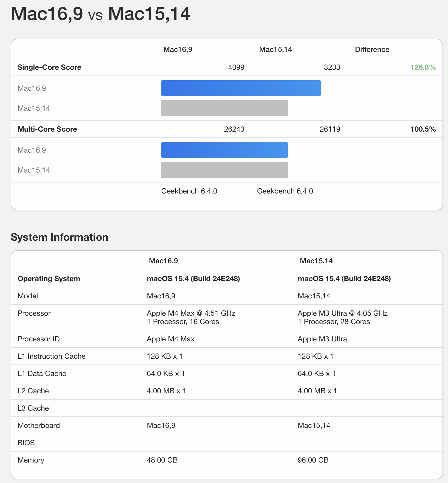Viewport: 448px width, 483px height.
Task: Click the System Information heading
Action: 59,237
